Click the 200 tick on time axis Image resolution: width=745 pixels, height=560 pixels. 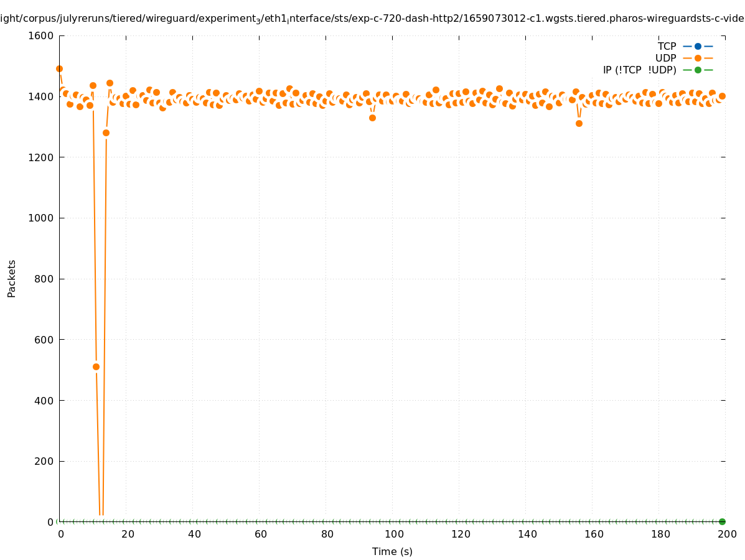click(x=726, y=534)
